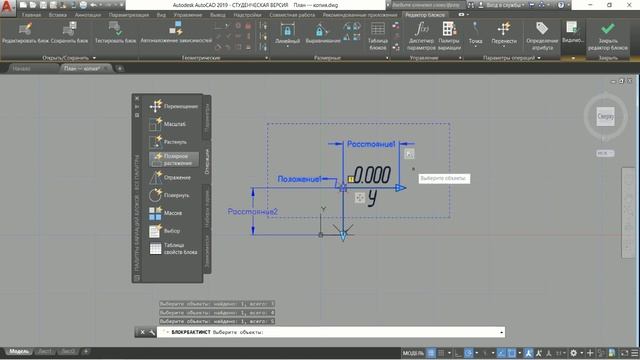
Task: Switch to the Model (Модель) layout tab
Action: [x=19, y=351]
